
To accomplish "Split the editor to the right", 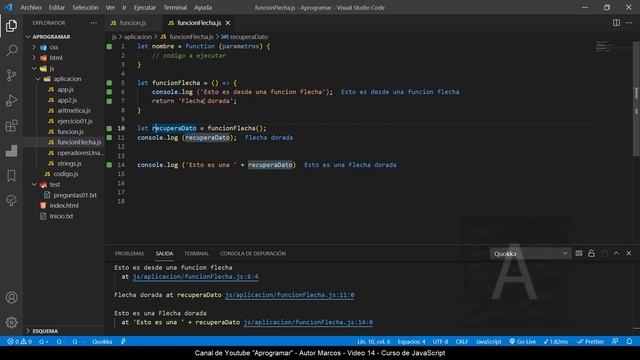I will (x=616, y=23).
